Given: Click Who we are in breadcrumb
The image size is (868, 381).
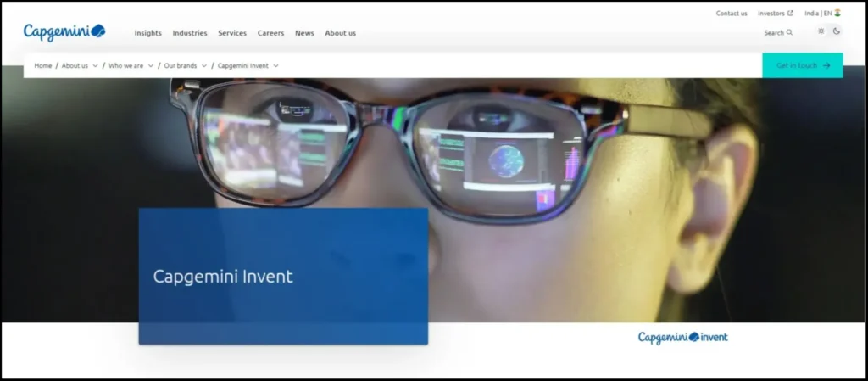Looking at the screenshot, I should [125, 65].
